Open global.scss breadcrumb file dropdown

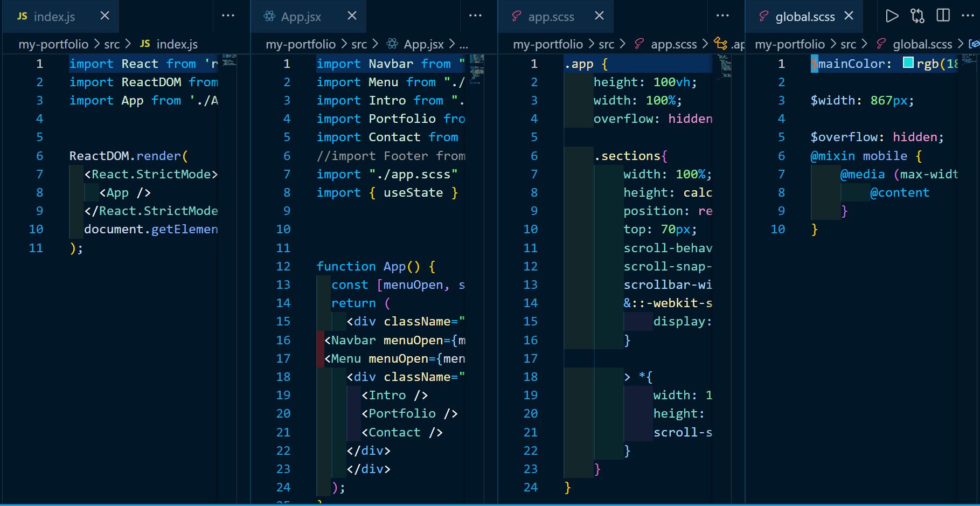tap(922, 44)
